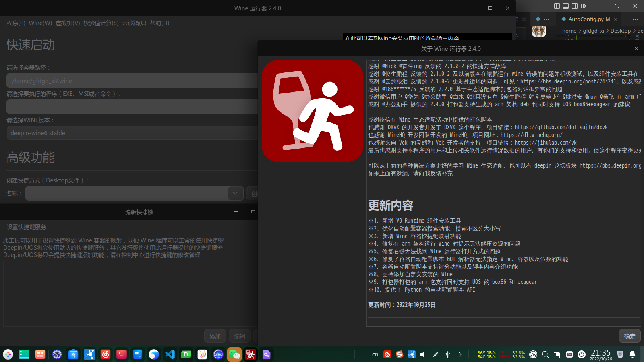
Task: Expand the shortcut 名称 combo box arrow
Action: click(235, 193)
